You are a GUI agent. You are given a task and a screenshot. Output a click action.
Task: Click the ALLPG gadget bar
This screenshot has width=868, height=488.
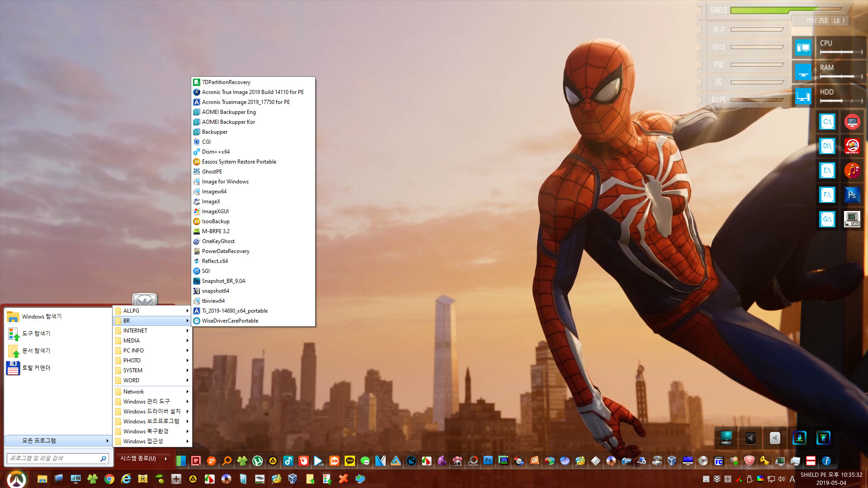point(757,100)
